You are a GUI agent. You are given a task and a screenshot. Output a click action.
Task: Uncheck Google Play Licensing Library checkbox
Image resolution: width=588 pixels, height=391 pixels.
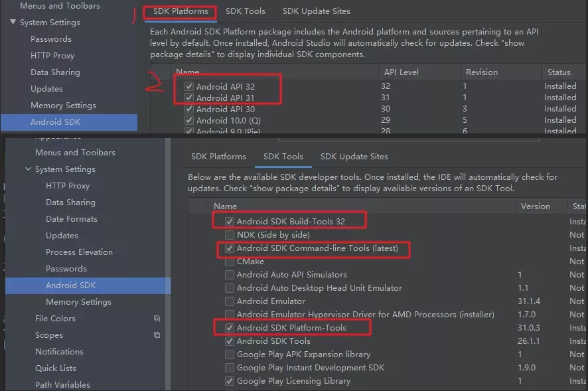pos(230,381)
